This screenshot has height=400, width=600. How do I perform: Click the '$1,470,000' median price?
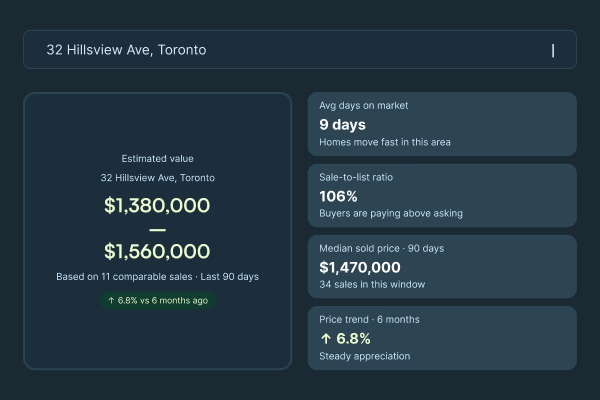tap(360, 268)
